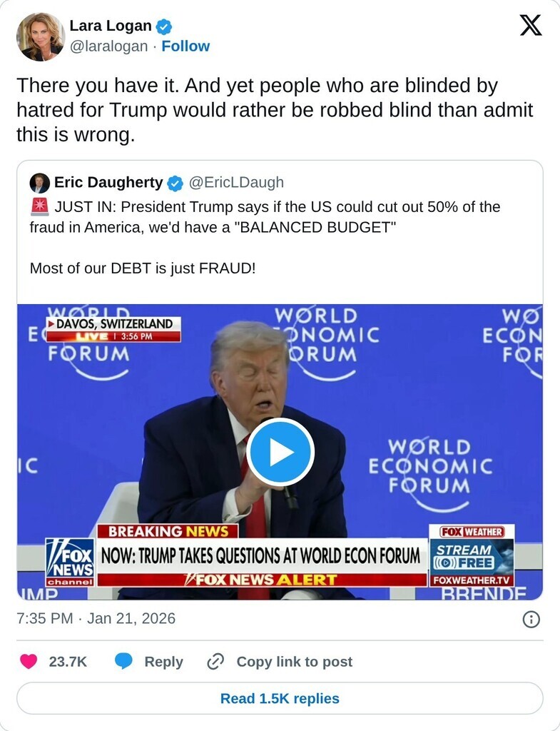This screenshot has width=560, height=731.
Task: Open the 7:35 PM Jan 21 timestamp
Action: (96, 619)
